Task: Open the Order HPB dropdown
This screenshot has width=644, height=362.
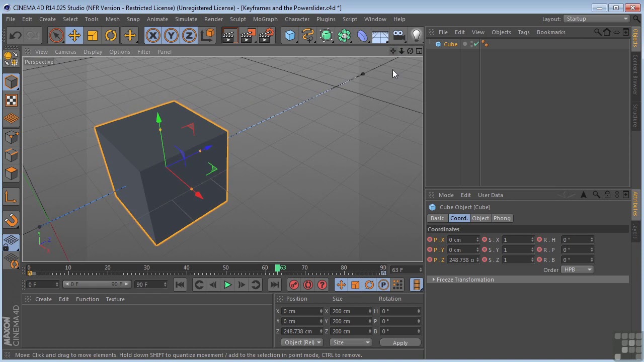Action: click(x=577, y=270)
